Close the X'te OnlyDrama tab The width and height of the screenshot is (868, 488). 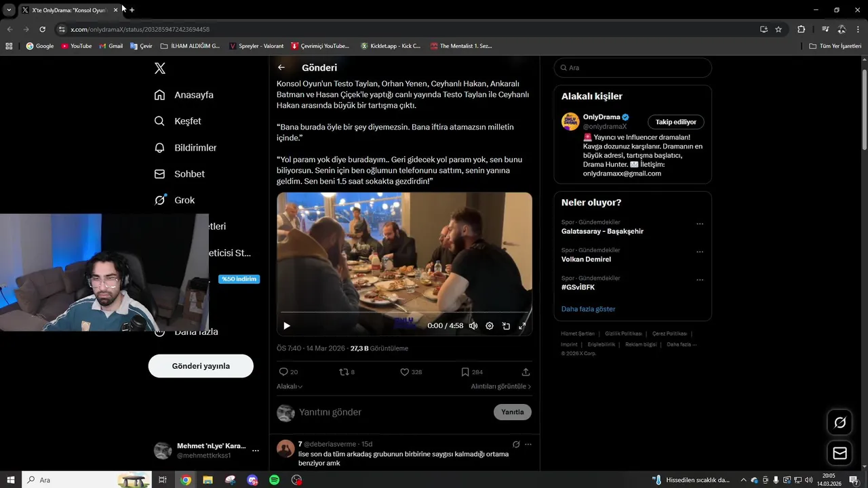coord(115,9)
